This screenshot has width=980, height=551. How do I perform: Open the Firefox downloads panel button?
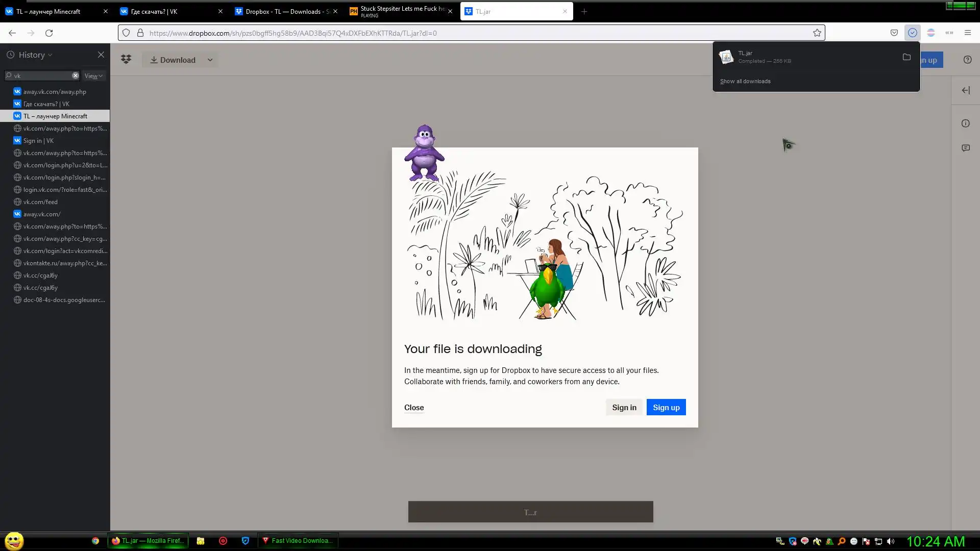913,33
